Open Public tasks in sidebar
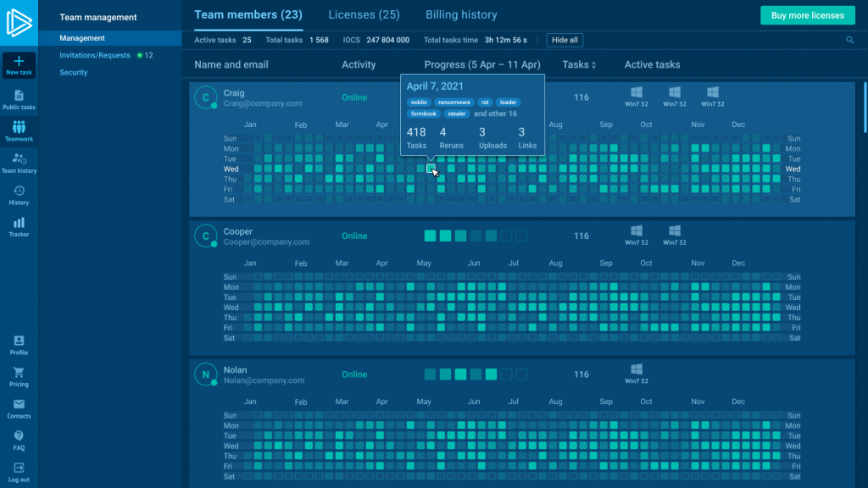 (19, 96)
